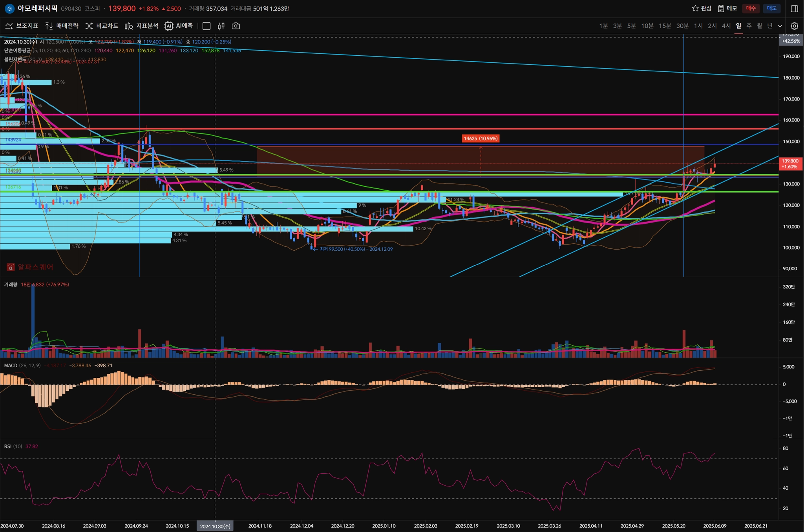Open the 단순이동평균 indicator settings
The image size is (804, 532).
(x=17, y=51)
